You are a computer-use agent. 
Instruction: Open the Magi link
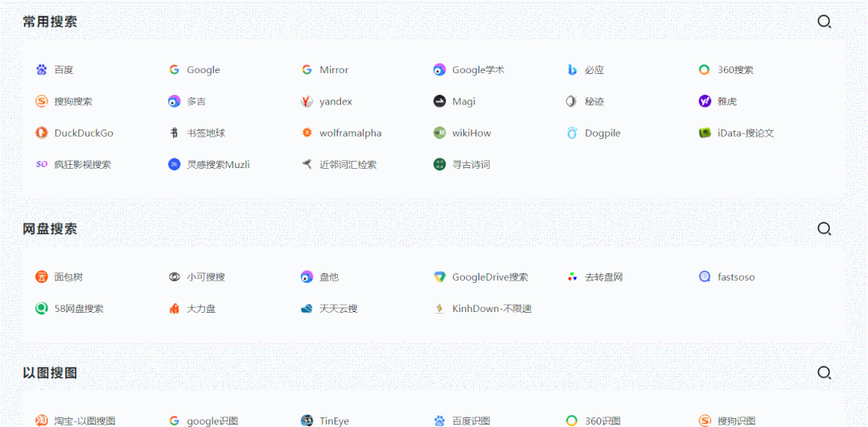(464, 101)
